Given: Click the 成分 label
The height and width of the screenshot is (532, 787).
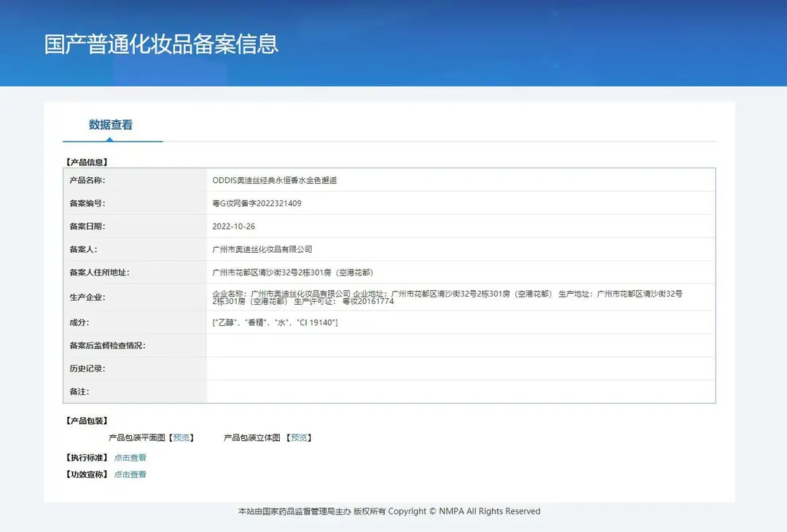Looking at the screenshot, I should tap(79, 322).
